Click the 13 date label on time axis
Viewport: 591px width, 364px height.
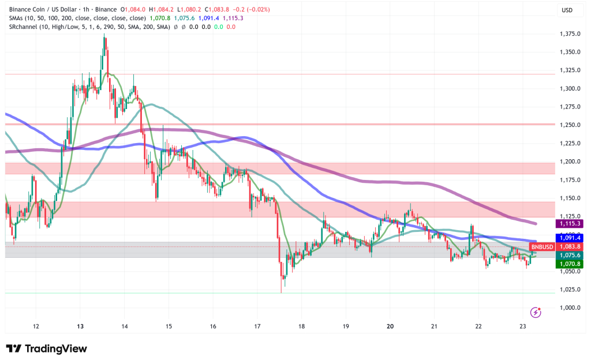pyautogui.click(x=80, y=327)
